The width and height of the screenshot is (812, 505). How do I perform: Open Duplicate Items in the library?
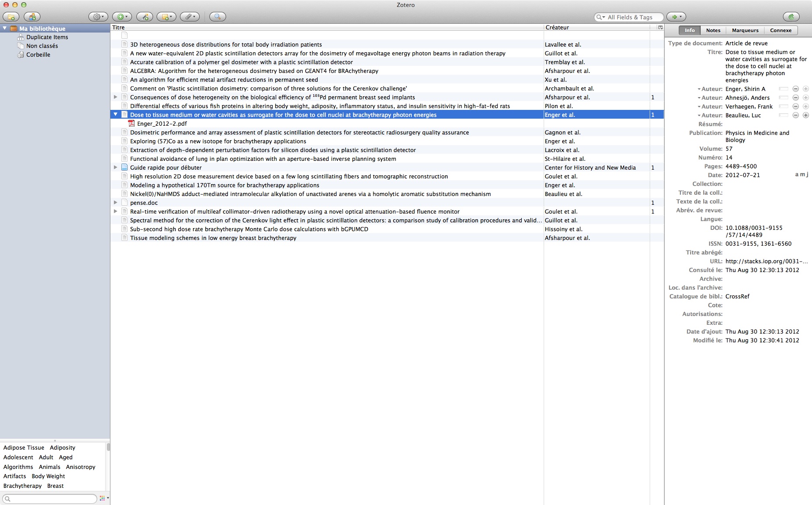click(47, 37)
